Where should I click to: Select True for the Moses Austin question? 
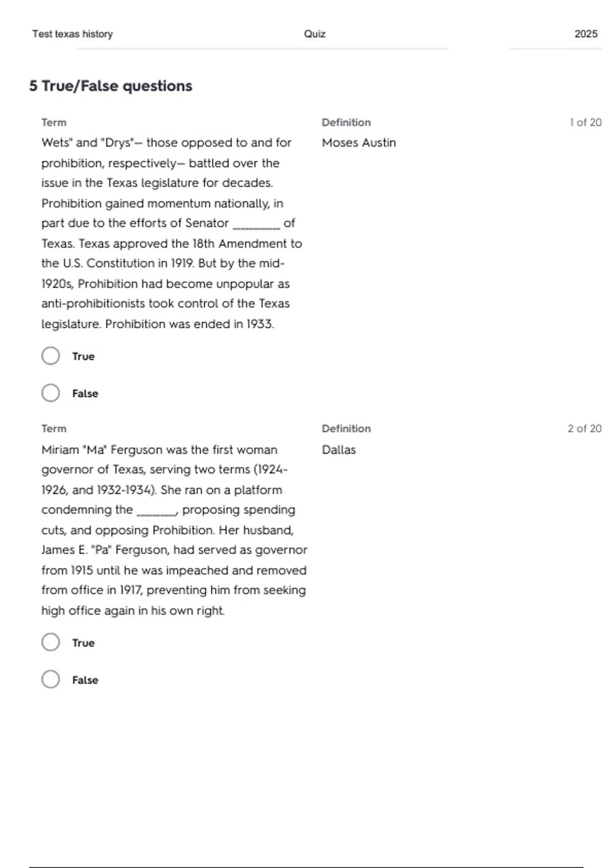(51, 356)
